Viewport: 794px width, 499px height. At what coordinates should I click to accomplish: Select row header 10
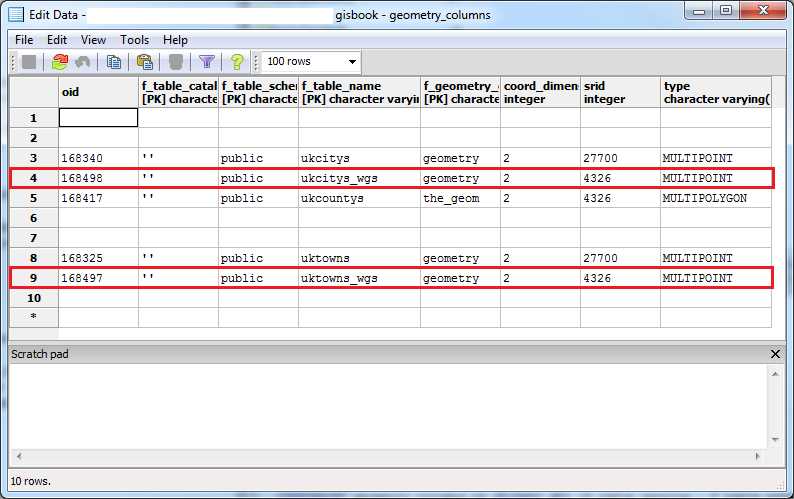click(x=33, y=298)
